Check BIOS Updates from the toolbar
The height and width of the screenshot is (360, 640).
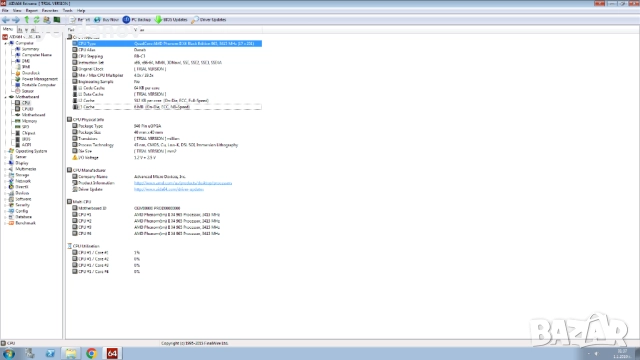[171, 20]
